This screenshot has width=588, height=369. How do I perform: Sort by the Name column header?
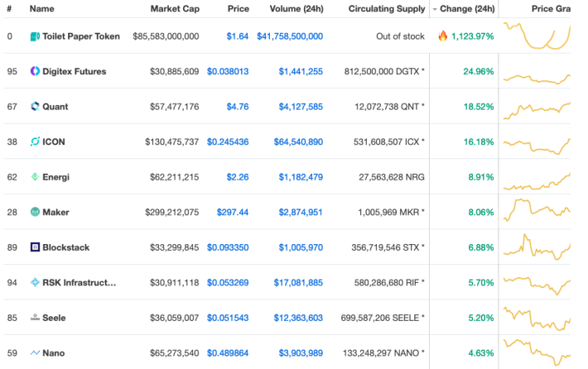42,8
